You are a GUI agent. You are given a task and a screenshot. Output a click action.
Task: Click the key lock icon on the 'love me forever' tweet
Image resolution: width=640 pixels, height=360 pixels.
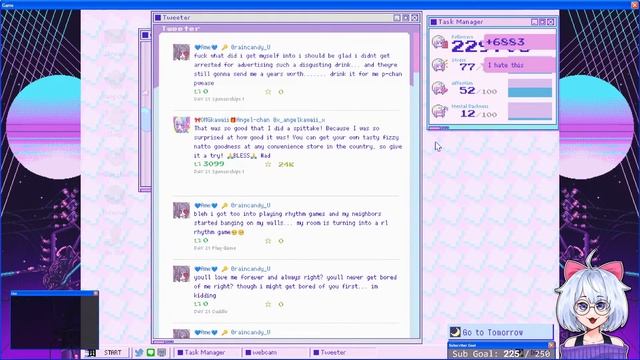224,269
